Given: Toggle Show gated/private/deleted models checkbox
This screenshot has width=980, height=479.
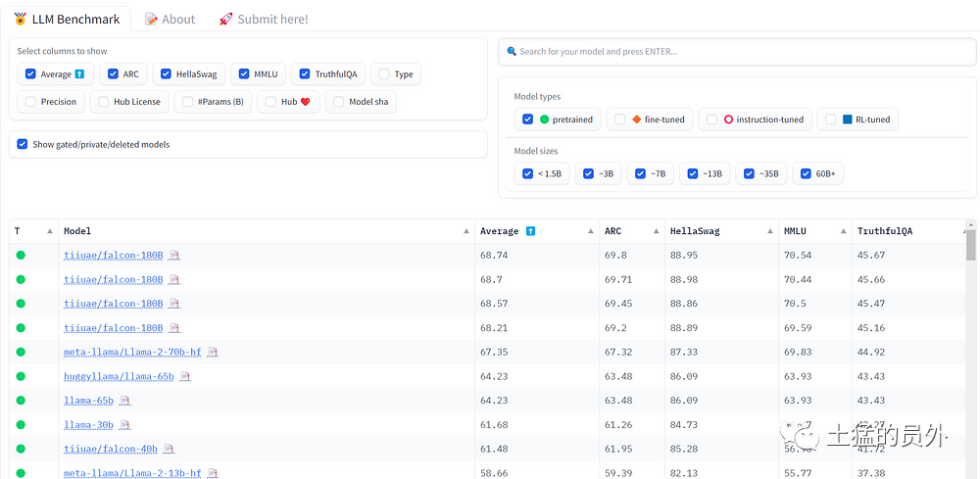Looking at the screenshot, I should 23,144.
